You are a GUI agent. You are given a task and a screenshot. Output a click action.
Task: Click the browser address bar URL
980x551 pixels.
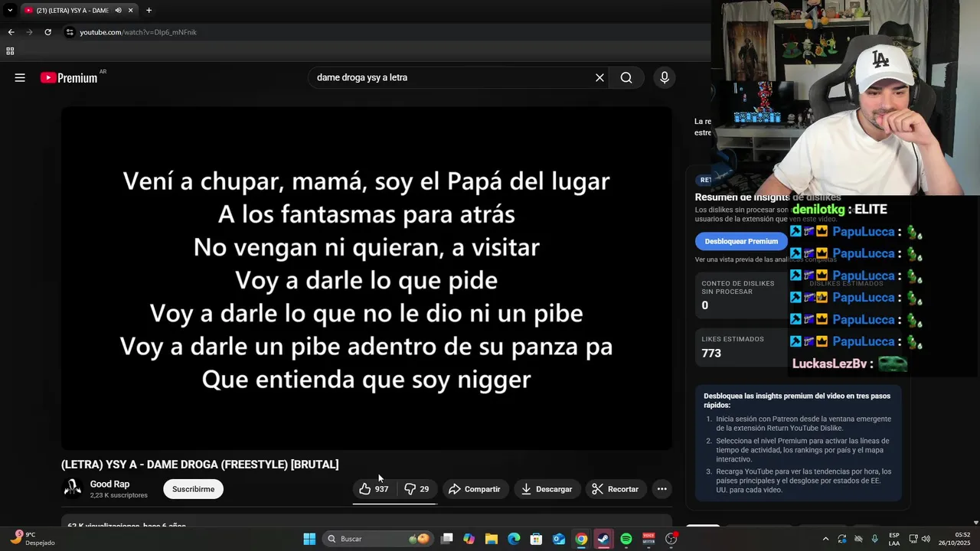coord(139,32)
